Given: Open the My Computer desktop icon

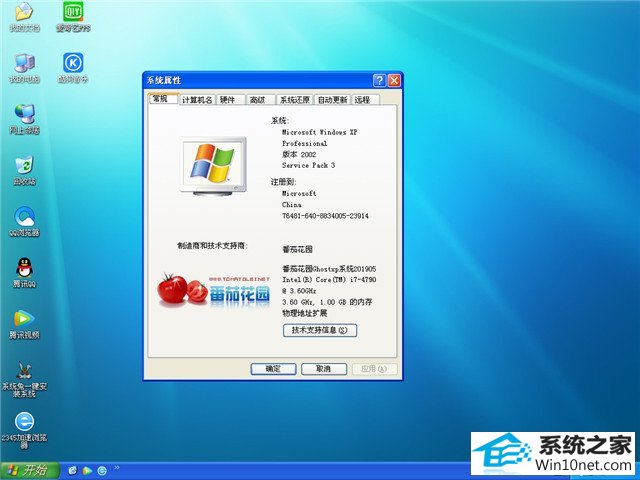Looking at the screenshot, I should pos(24,68).
